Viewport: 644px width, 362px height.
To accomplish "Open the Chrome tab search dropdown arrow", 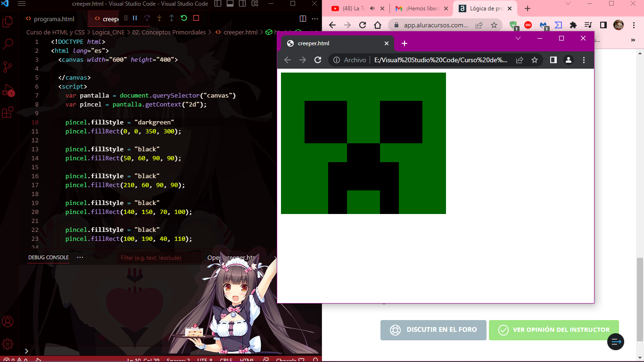I will (568, 4).
